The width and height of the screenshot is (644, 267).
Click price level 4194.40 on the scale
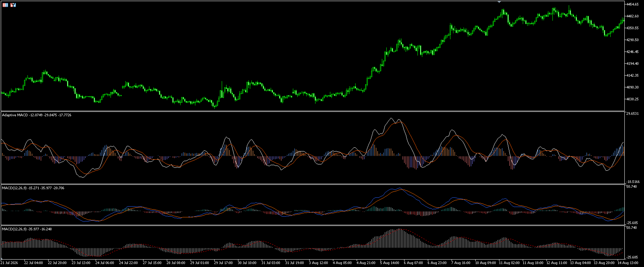point(633,64)
